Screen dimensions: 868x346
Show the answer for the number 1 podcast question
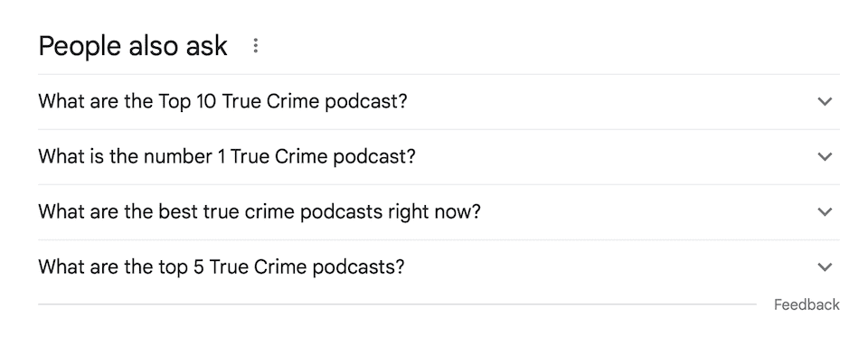tap(439, 157)
